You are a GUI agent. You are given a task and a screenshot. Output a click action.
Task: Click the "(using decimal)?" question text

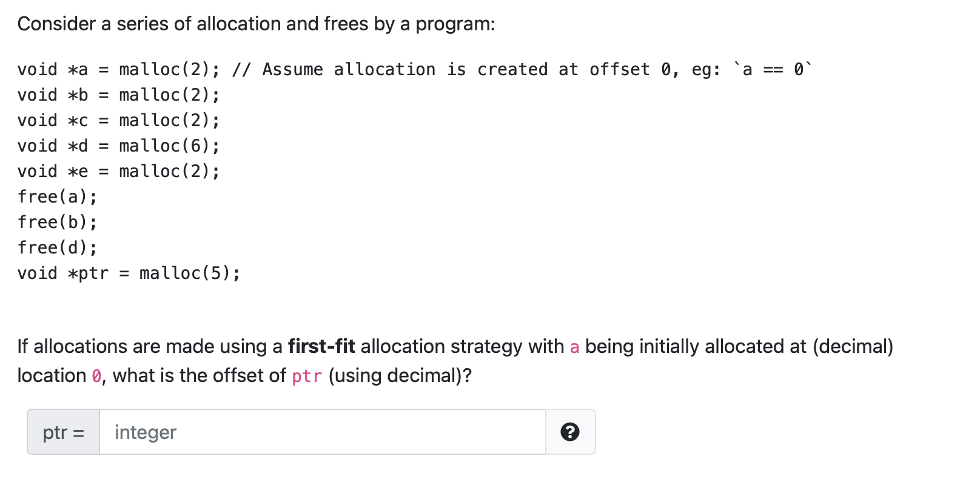pos(400,376)
